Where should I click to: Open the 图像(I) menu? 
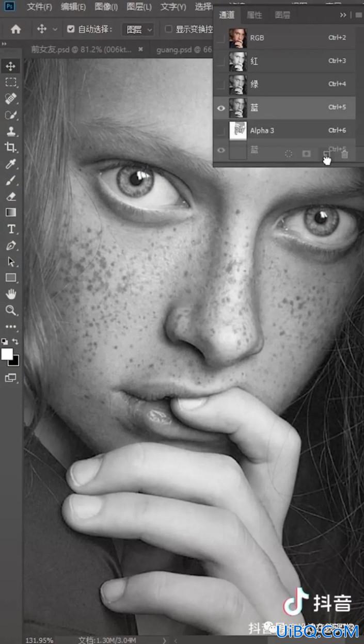point(106,7)
